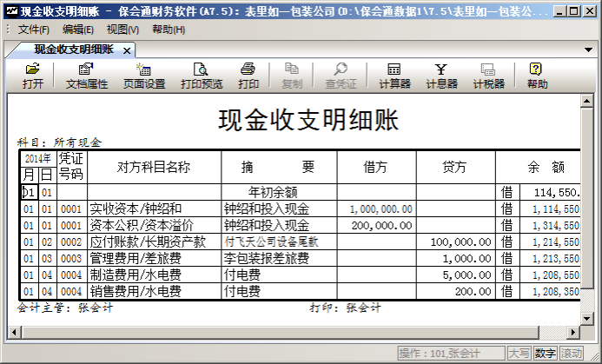Launch 打印预览 print preview

(x=202, y=76)
